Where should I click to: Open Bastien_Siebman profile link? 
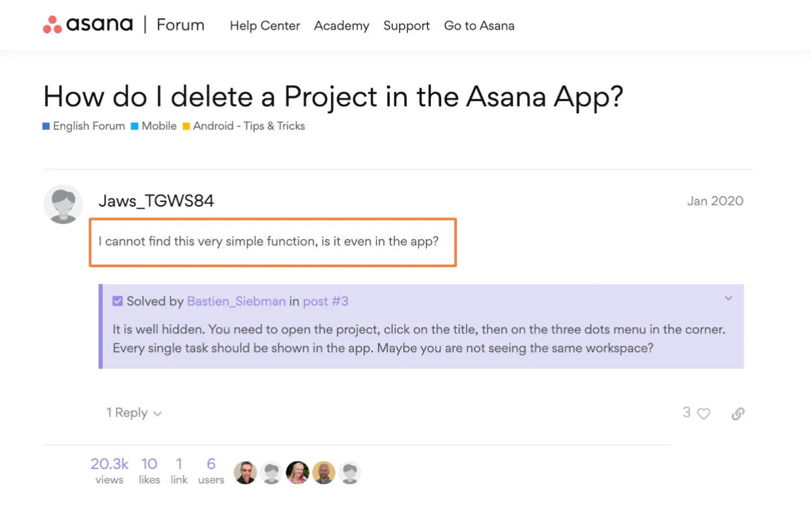coord(236,301)
